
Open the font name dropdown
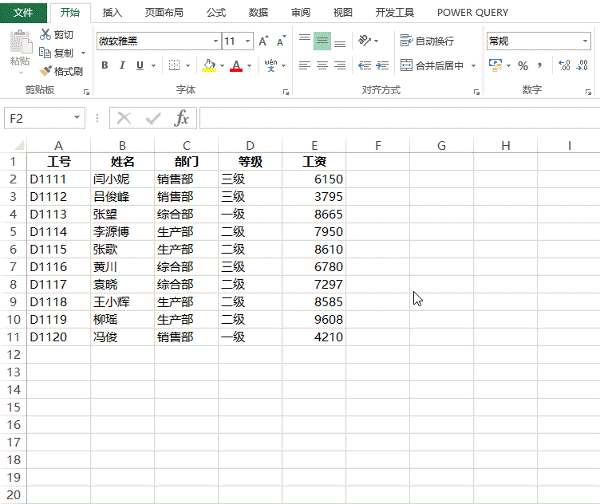[216, 41]
